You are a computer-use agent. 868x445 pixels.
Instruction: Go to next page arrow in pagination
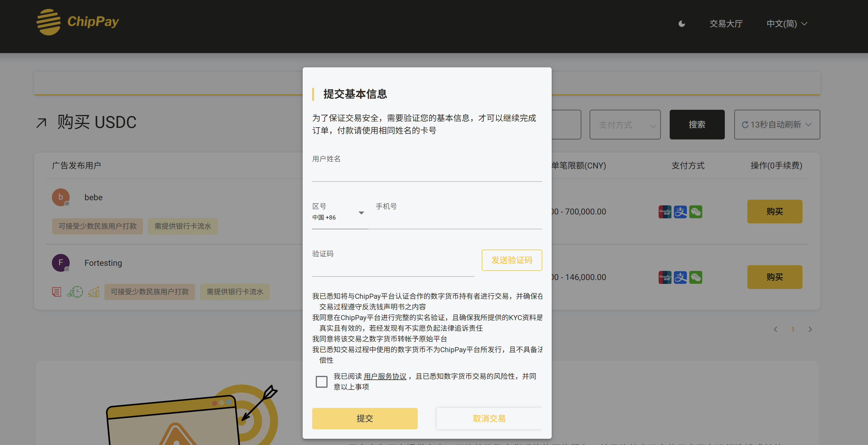click(810, 329)
